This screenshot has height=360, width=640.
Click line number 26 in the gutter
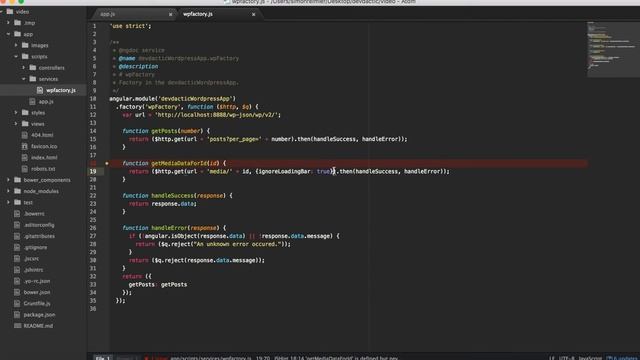pos(93,228)
